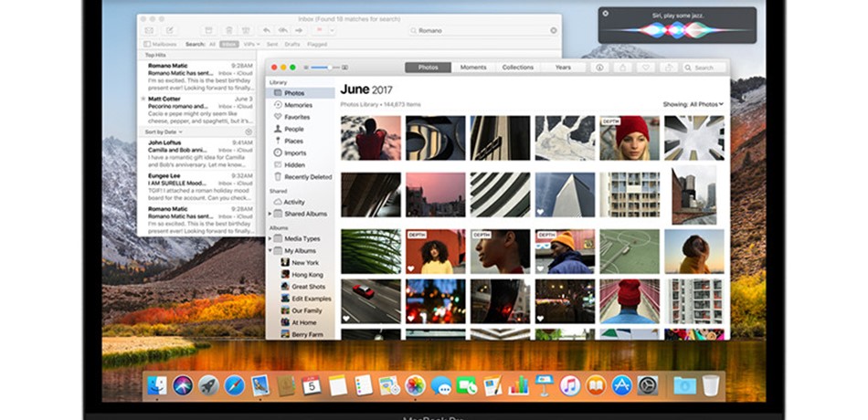Open Contacts book icon in Dock
Screen dimensions: 868x420
(x=286, y=385)
